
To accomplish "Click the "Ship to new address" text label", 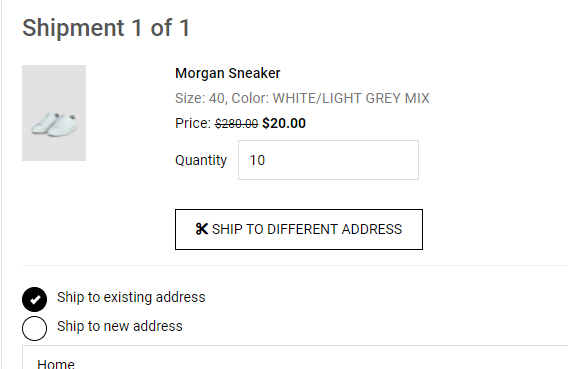I will click(120, 326).
